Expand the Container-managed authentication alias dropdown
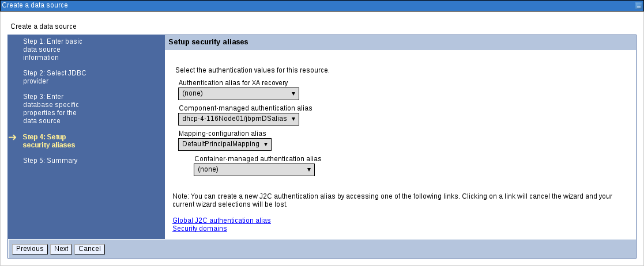 pyautogui.click(x=254, y=170)
